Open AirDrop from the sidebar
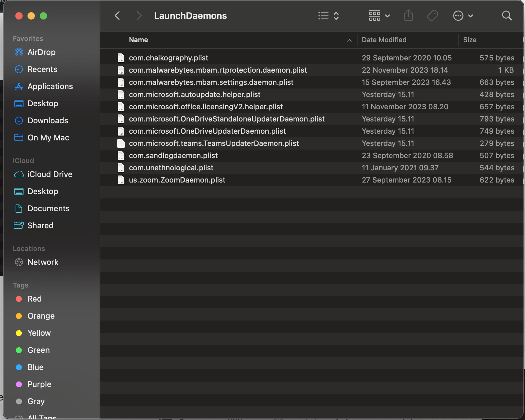This screenshot has width=525, height=420. [41, 52]
